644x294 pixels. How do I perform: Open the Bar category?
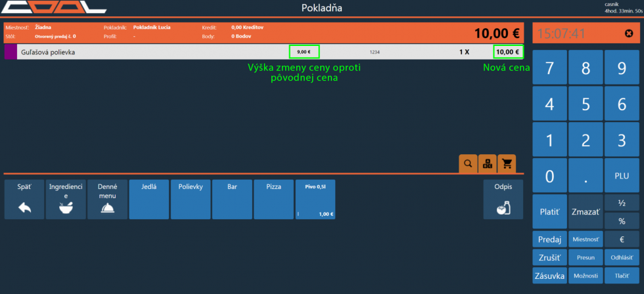pos(232,199)
